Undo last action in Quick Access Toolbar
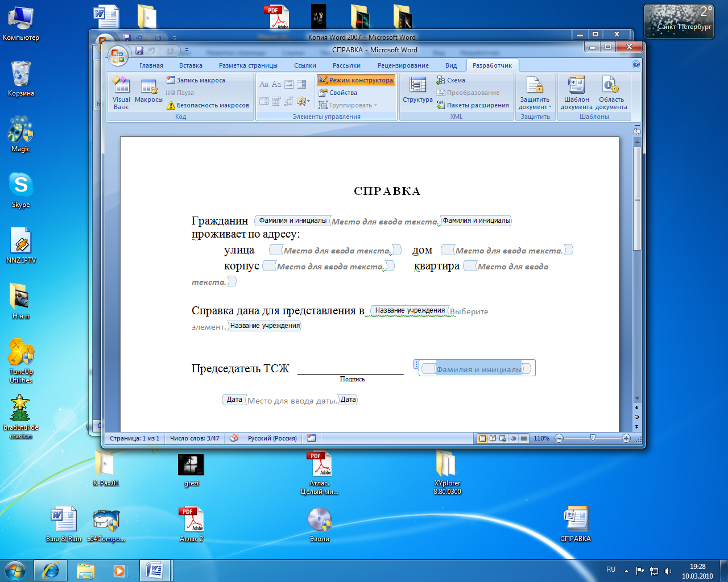The image size is (728, 582). pos(152,51)
